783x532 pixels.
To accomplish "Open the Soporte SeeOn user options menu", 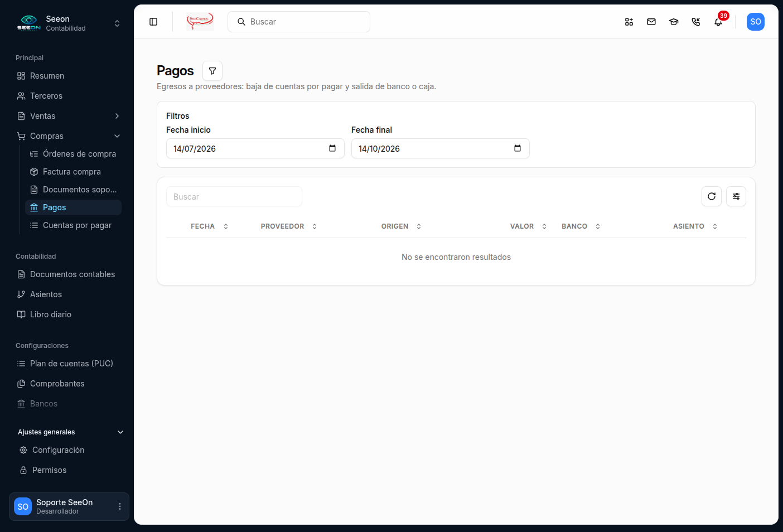I will pyautogui.click(x=119, y=506).
